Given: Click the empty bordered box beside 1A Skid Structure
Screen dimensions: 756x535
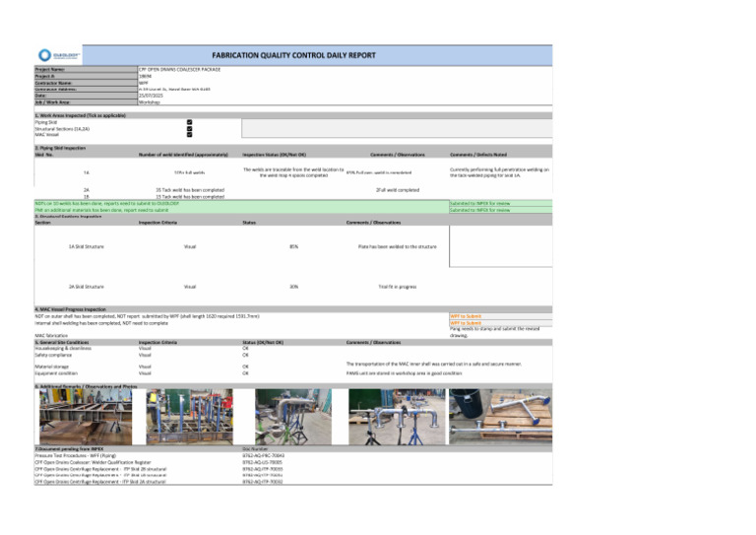Looking at the screenshot, I should (x=501, y=246).
